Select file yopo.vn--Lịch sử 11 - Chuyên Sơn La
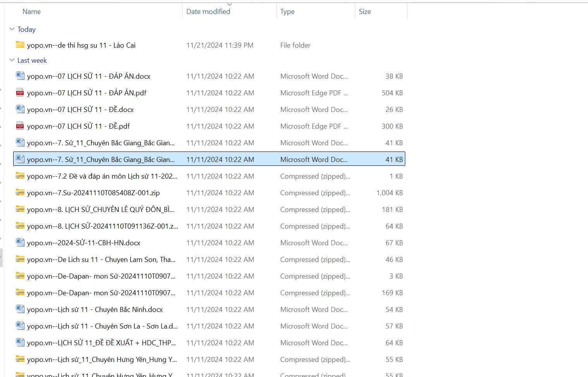 (103, 326)
